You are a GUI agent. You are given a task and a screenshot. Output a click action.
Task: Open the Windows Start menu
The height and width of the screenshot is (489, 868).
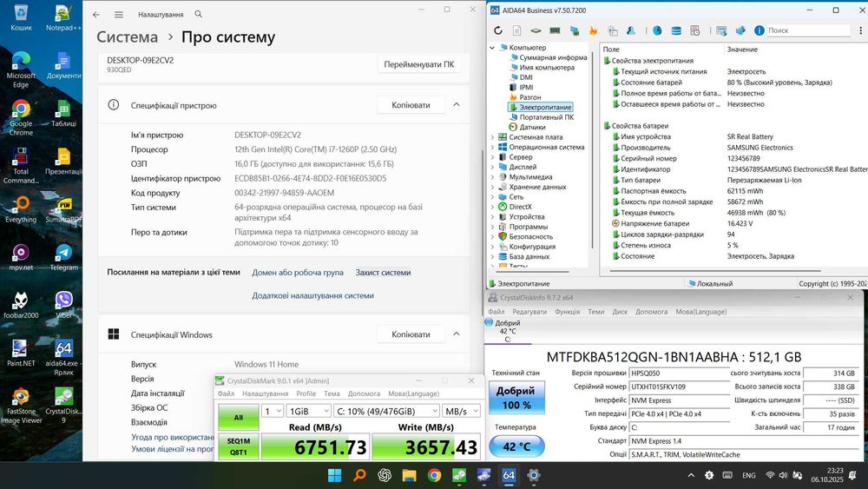coord(334,475)
